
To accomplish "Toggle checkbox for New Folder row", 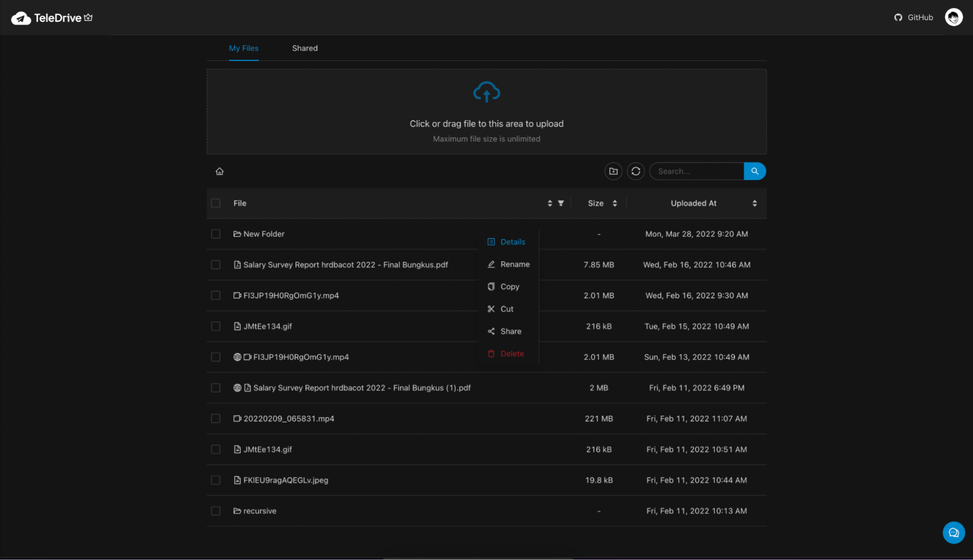I will 216,234.
